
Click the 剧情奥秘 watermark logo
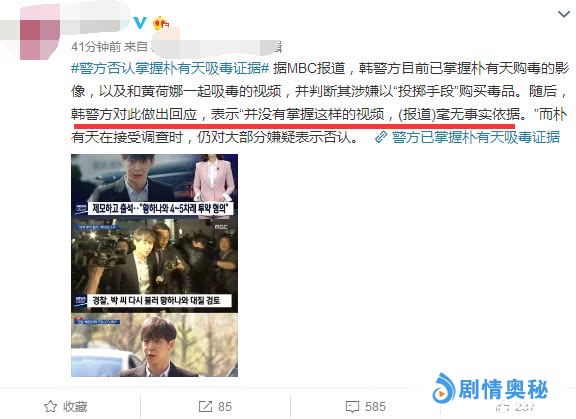click(x=490, y=389)
